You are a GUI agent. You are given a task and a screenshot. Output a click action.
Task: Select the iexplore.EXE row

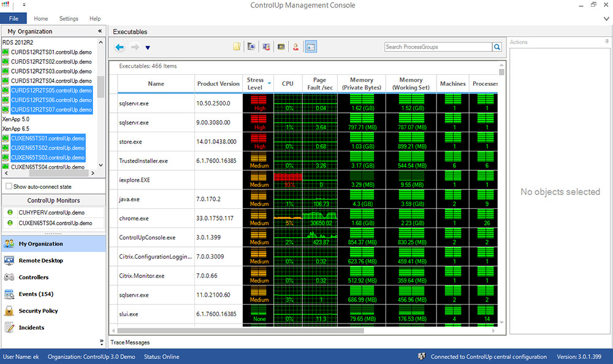coord(308,180)
